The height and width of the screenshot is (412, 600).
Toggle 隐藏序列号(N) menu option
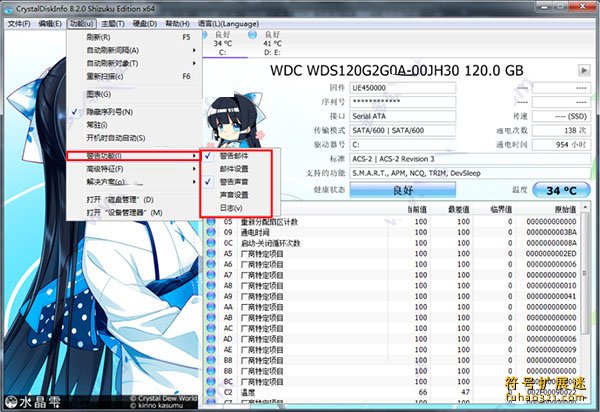click(x=134, y=112)
